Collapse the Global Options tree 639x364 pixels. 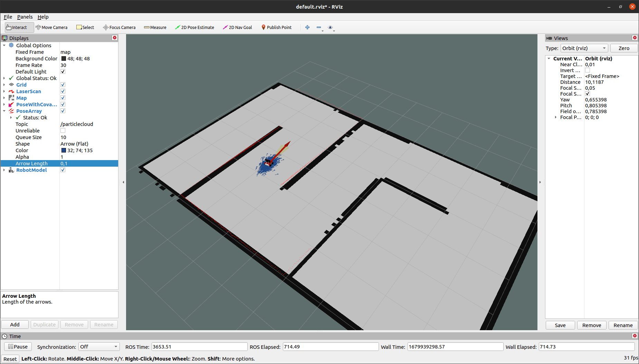(4, 46)
